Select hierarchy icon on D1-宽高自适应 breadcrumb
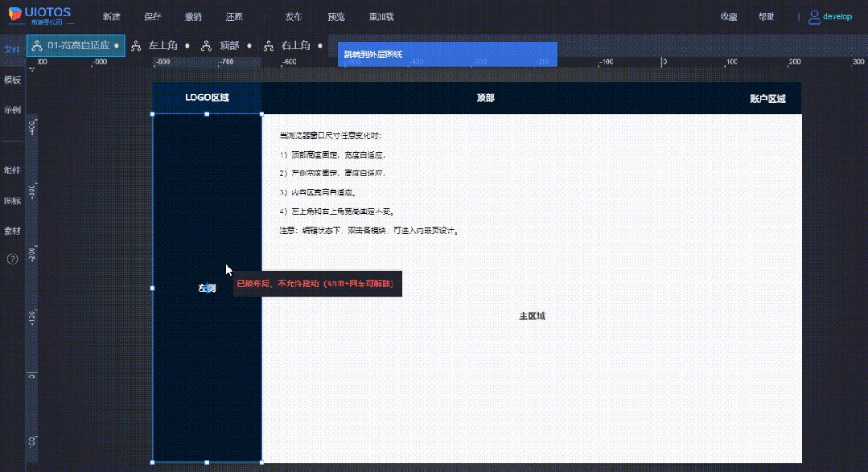 click(x=37, y=46)
